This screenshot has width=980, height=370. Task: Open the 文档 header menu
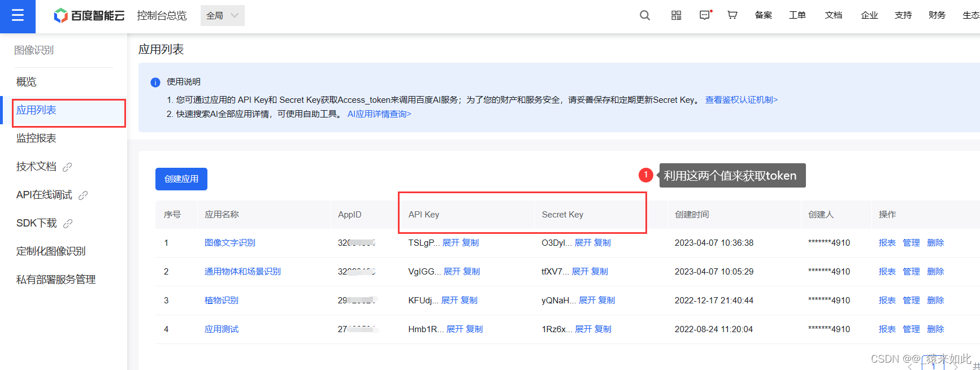click(x=833, y=15)
